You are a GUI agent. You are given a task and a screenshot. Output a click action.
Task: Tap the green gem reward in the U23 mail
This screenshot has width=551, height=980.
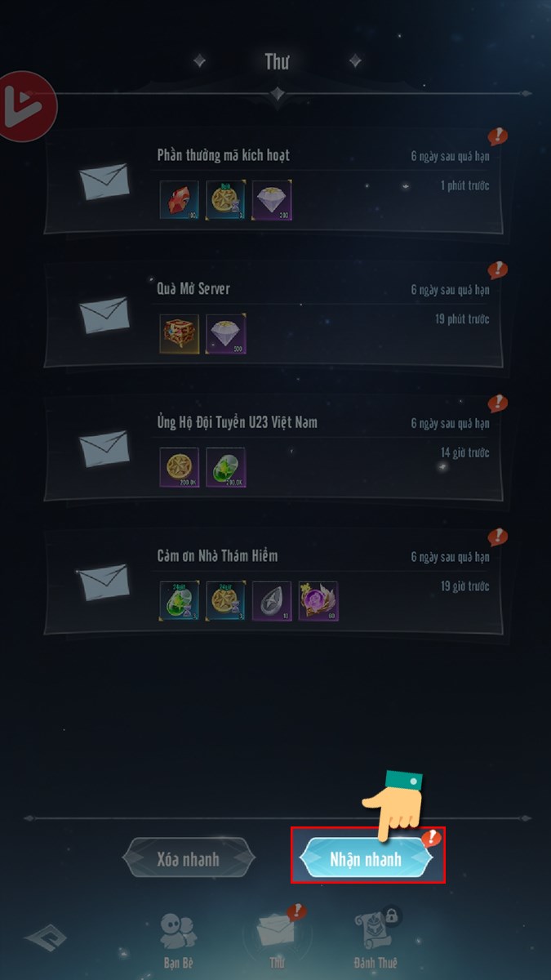coord(226,467)
